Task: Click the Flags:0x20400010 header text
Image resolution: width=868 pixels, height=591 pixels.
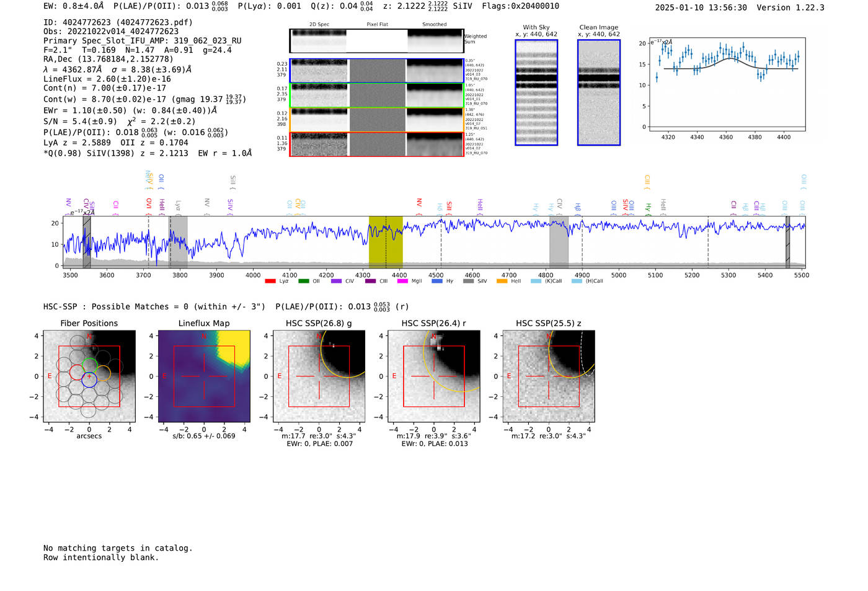Action: (x=520, y=6)
